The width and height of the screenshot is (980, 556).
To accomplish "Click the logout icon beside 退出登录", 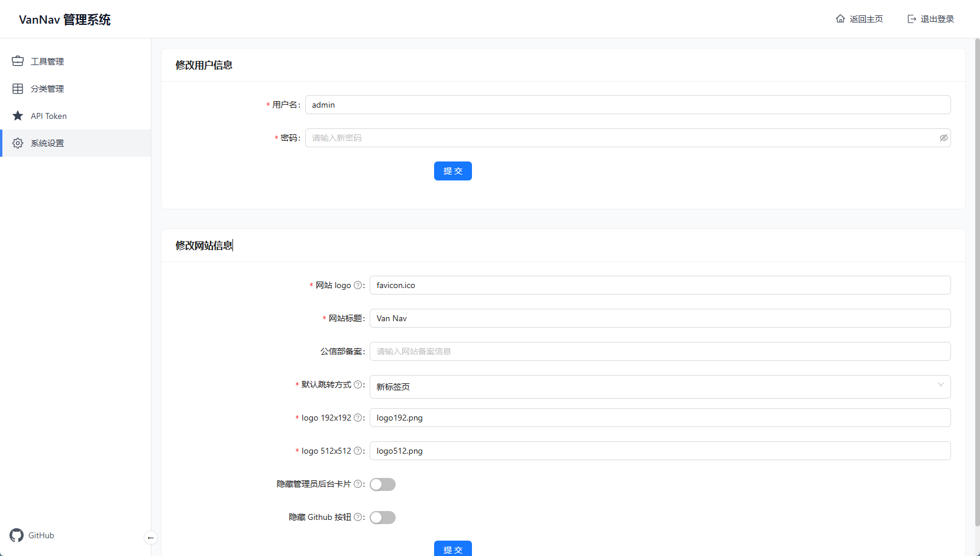I will pyautogui.click(x=912, y=19).
